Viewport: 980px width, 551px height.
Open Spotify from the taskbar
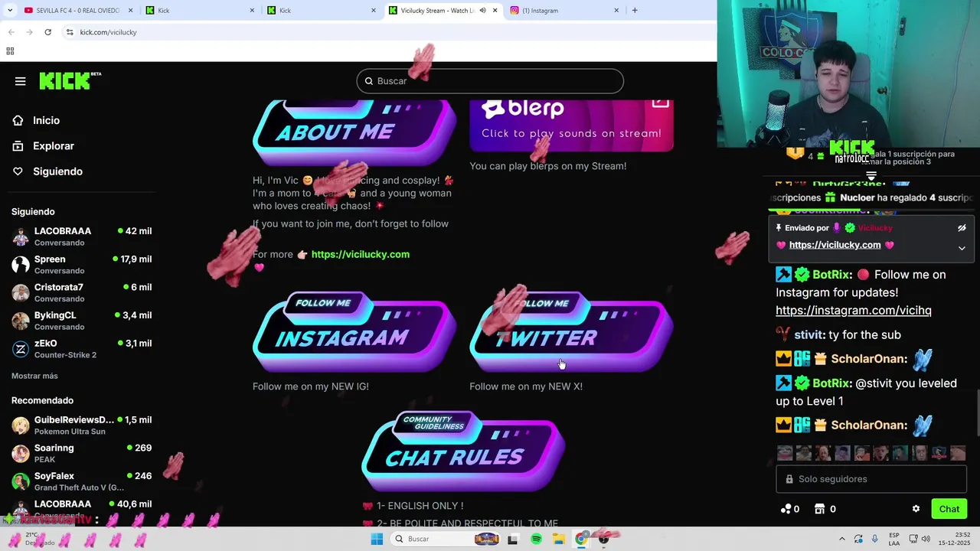point(536,539)
